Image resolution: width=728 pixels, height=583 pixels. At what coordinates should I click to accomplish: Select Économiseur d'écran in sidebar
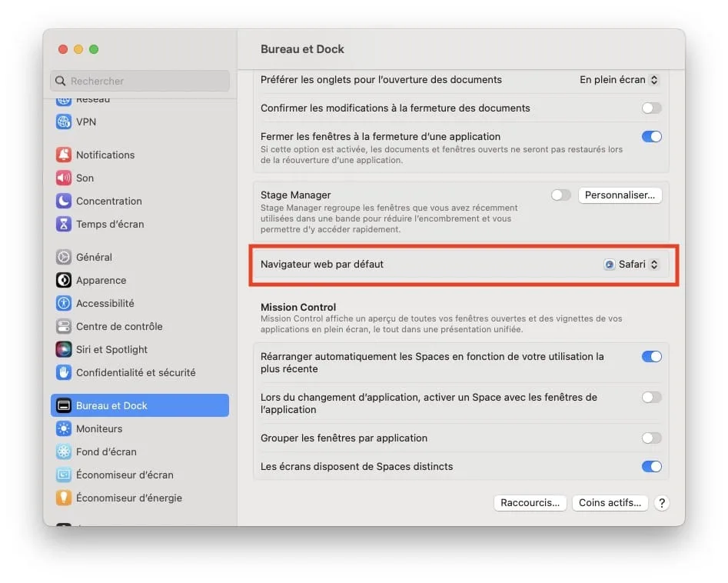tap(140, 475)
